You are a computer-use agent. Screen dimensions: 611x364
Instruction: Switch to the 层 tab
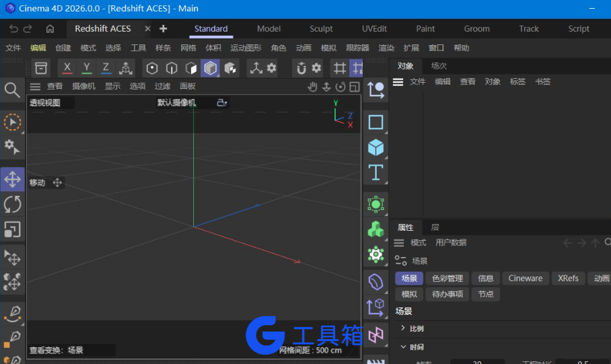(x=435, y=227)
